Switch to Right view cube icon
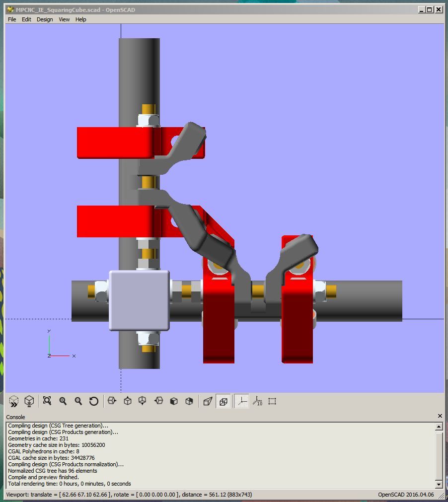Viewport: 448px width, 502px height. 112,401
